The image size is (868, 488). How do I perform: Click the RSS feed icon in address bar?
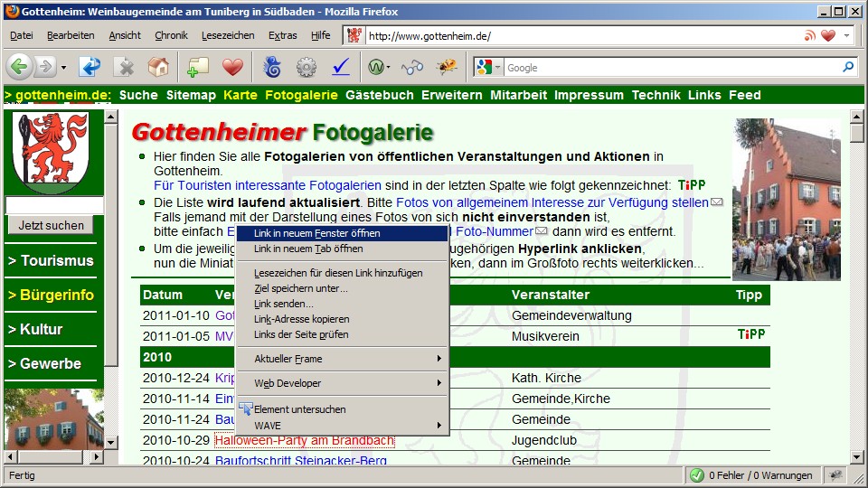click(809, 36)
